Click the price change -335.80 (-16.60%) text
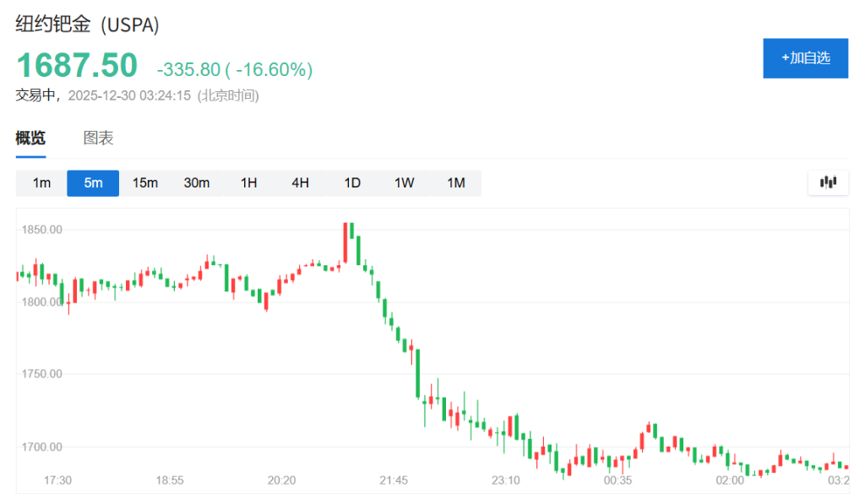This screenshot has height=504, width=865. [235, 69]
